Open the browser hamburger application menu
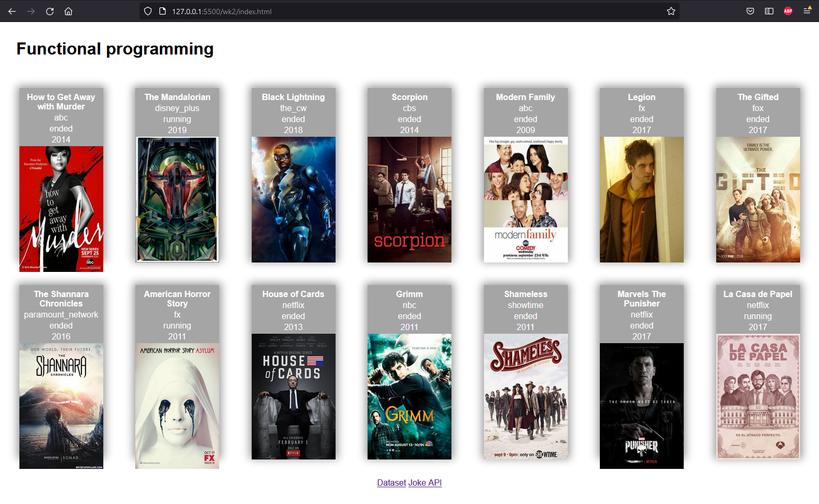This screenshot has width=819, height=504. (x=807, y=11)
